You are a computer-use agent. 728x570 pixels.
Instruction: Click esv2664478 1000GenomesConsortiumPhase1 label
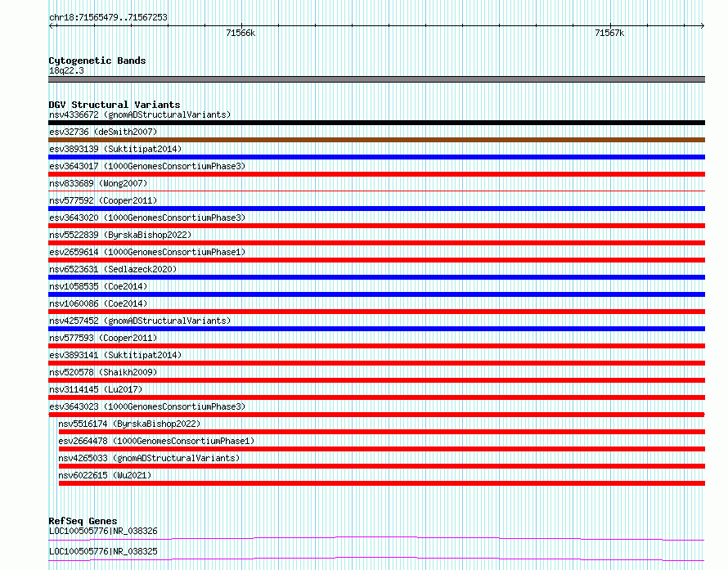(156, 441)
